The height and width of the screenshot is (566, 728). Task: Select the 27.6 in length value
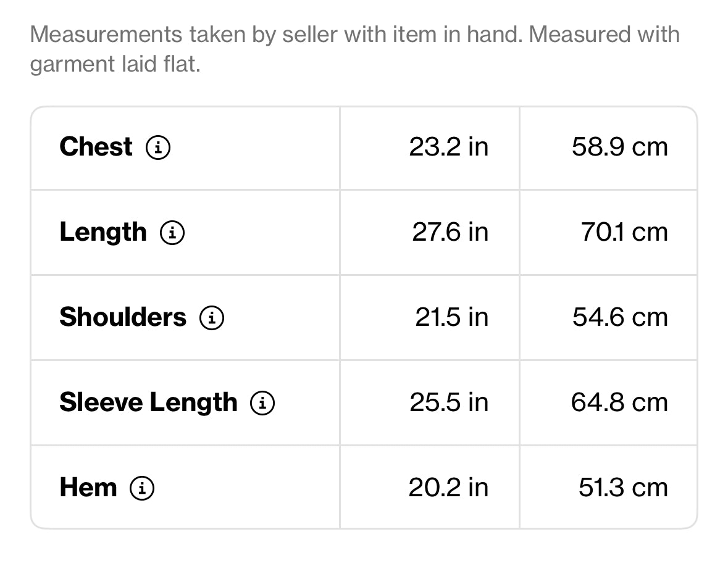click(x=450, y=232)
